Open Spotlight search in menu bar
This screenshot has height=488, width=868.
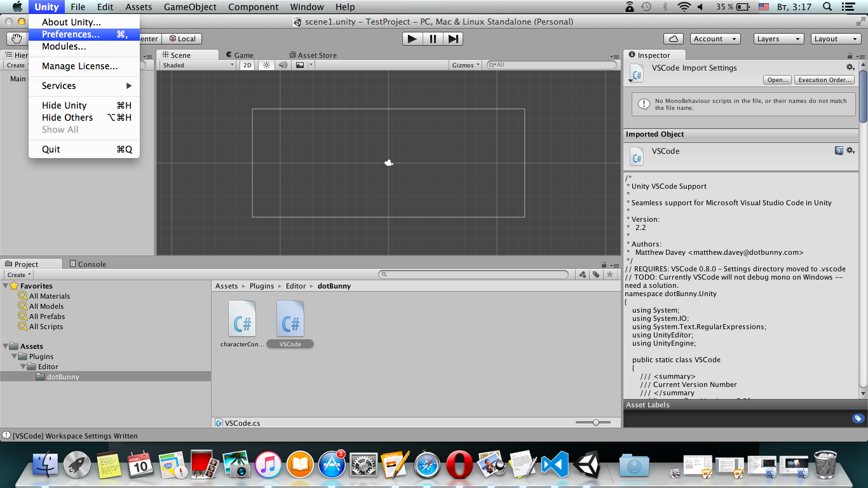click(x=827, y=7)
